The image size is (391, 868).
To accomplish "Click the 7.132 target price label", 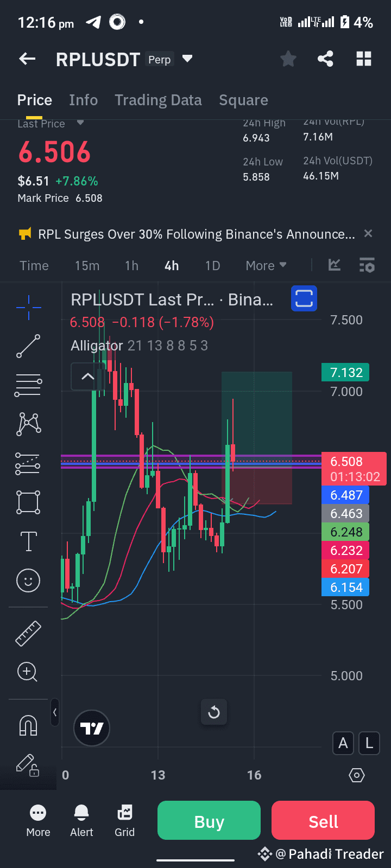I will click(x=345, y=373).
